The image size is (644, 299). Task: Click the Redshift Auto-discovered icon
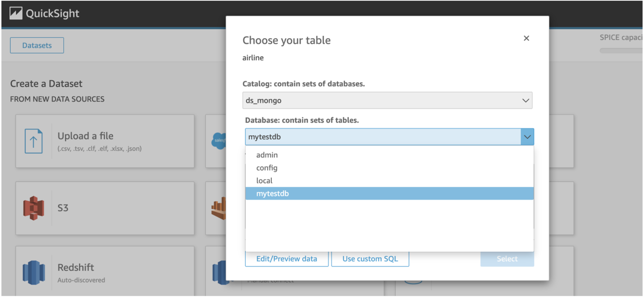[x=34, y=272]
